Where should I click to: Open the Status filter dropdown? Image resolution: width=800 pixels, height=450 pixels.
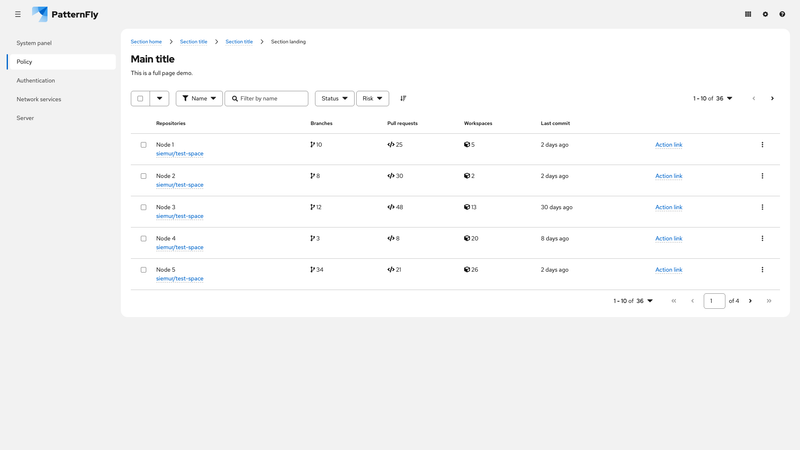pos(334,98)
